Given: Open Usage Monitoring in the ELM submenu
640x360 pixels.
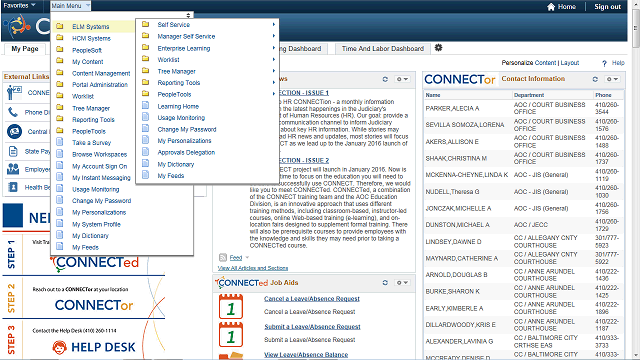Looking at the screenshot, I should 181,118.
